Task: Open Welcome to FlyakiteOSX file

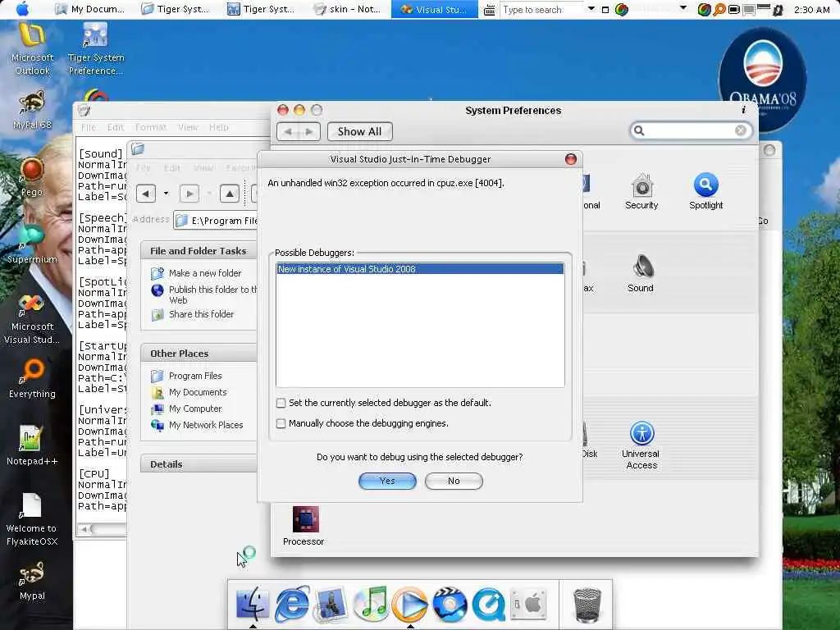Action: point(32,519)
